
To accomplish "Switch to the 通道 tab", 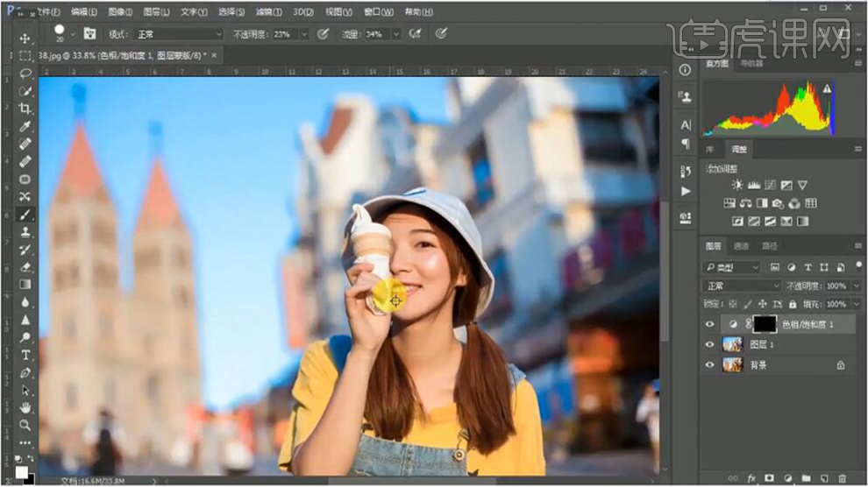I will (x=741, y=246).
